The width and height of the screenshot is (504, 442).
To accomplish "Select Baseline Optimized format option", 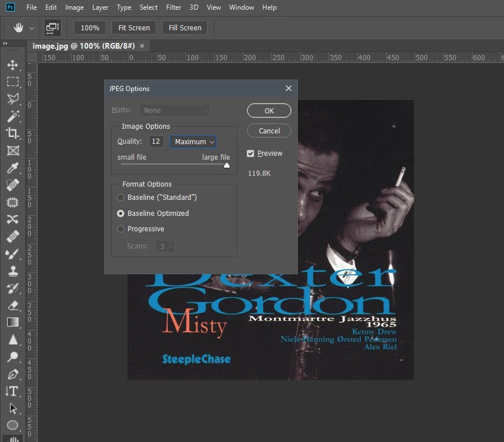I will 120,214.
